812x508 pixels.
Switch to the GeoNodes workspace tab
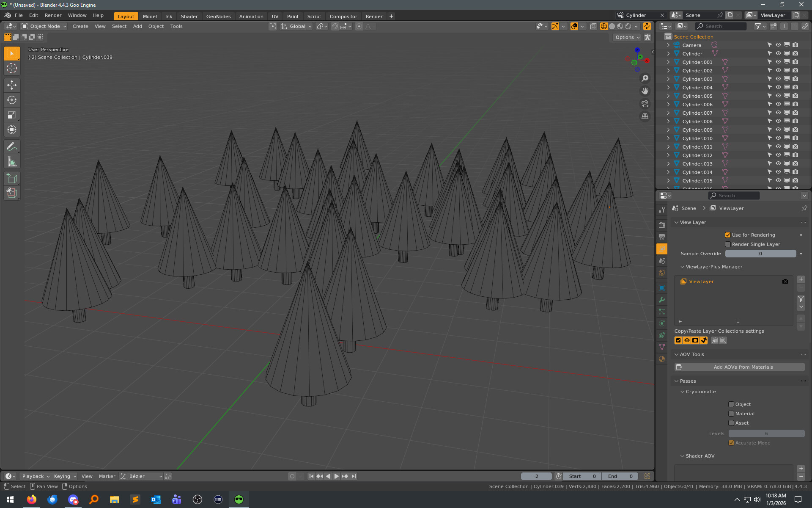coord(218,17)
